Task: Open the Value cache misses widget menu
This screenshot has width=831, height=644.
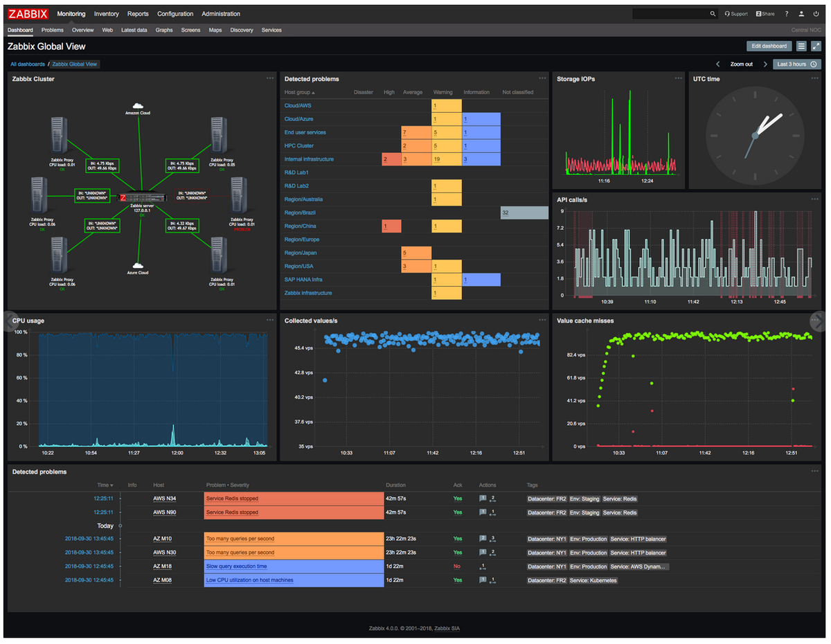Action: coord(814,320)
